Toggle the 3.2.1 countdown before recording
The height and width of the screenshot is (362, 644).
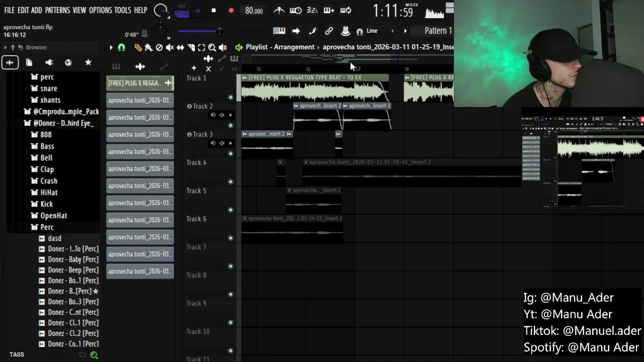click(312, 10)
